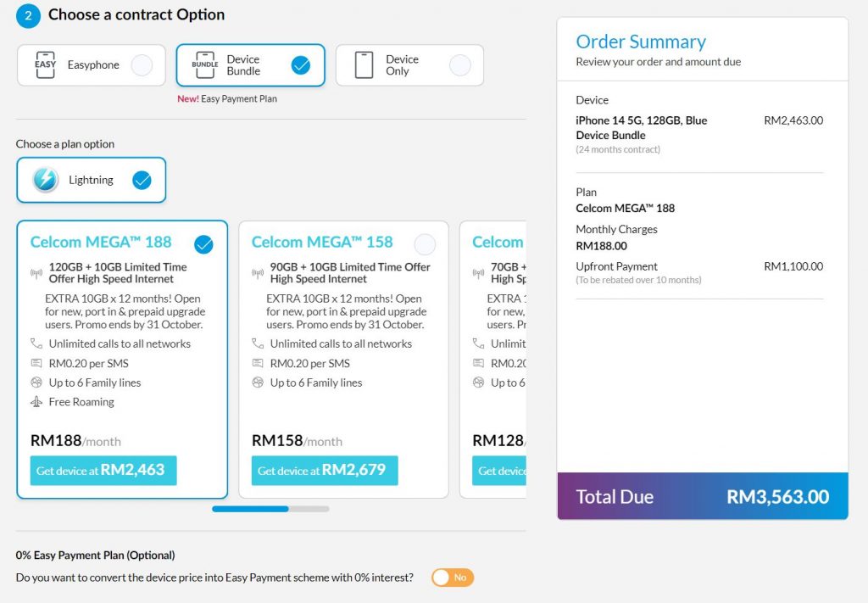Click MEGA 188 unlimited calls phone icon
Screen dimensions: 868x603
[36, 343]
